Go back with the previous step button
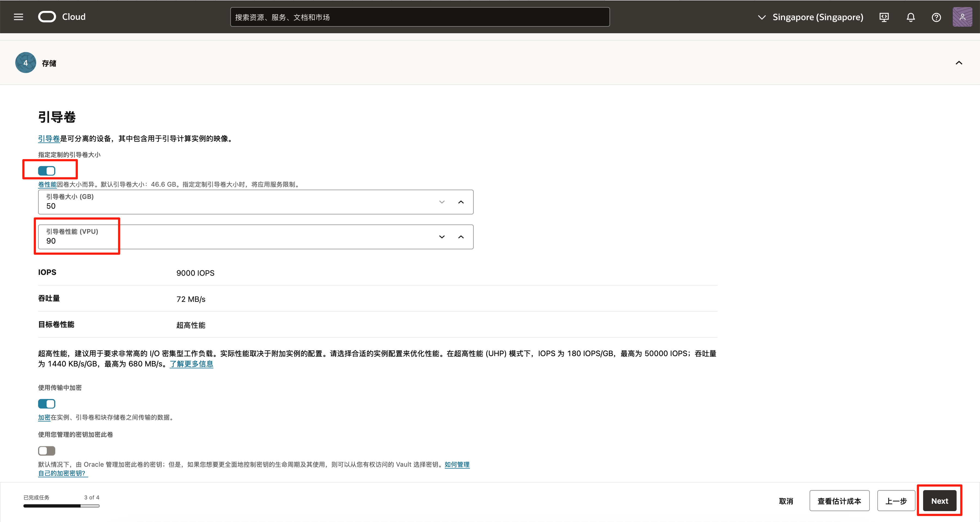 [896, 501]
